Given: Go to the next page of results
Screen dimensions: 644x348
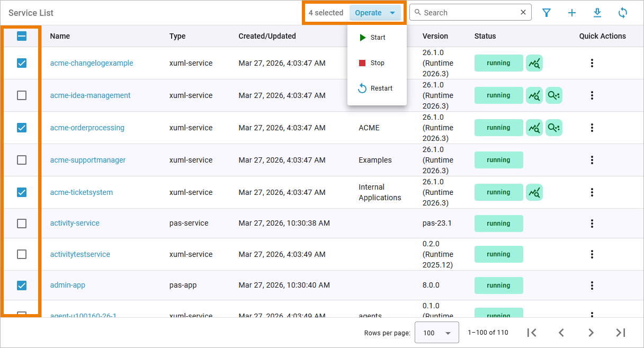Looking at the screenshot, I should [591, 333].
